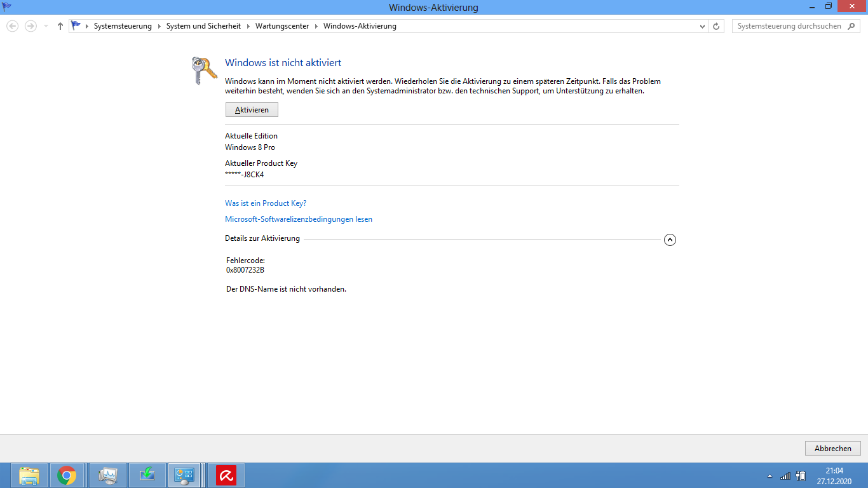868x488 pixels.
Task: Close the Windows-Aktivierung window
Action: click(851, 6)
